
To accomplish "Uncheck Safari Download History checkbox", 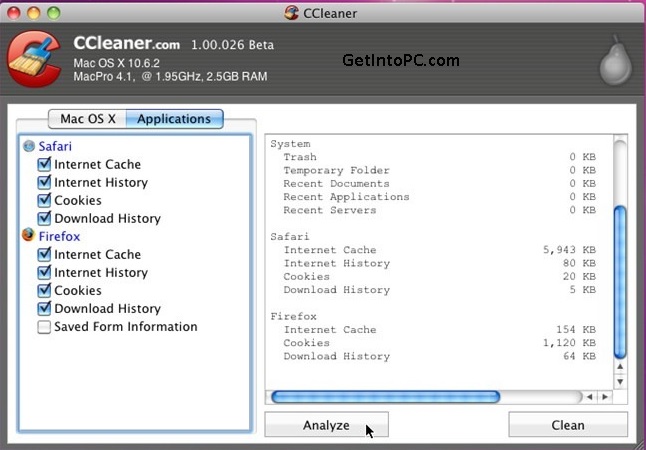I will point(44,218).
